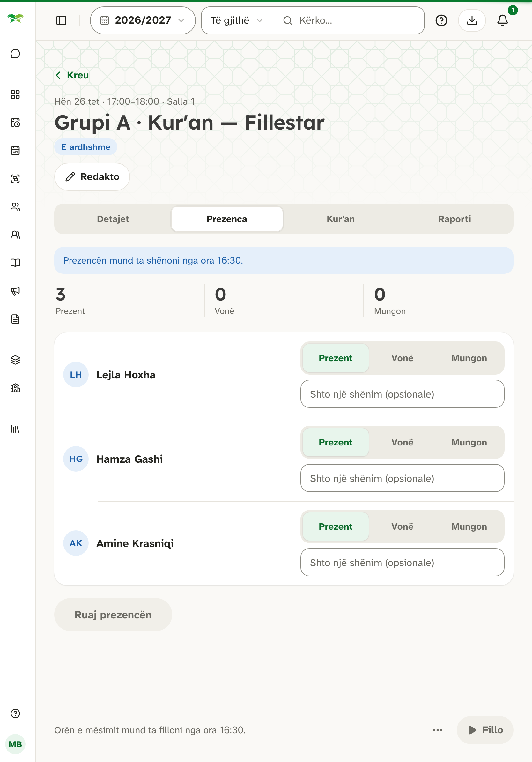This screenshot has width=532, height=762.
Task: Open the calendar-clock schedule icon
Action: click(15, 123)
